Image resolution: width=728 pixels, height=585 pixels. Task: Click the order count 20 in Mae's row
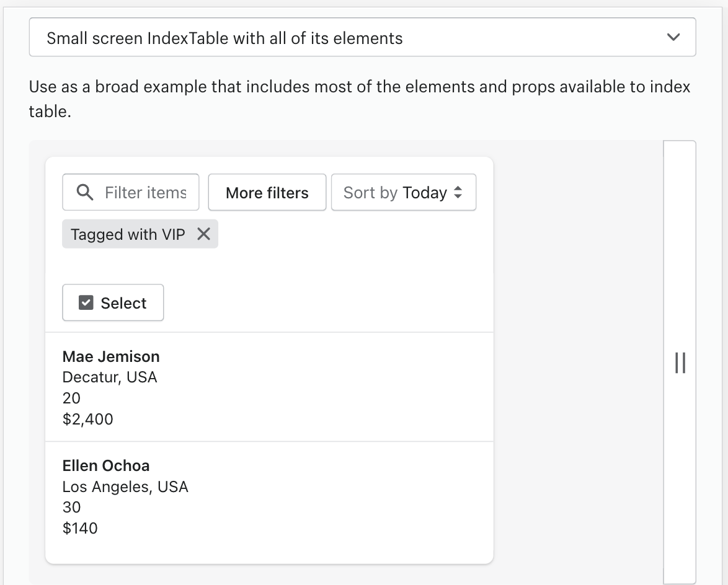71,398
